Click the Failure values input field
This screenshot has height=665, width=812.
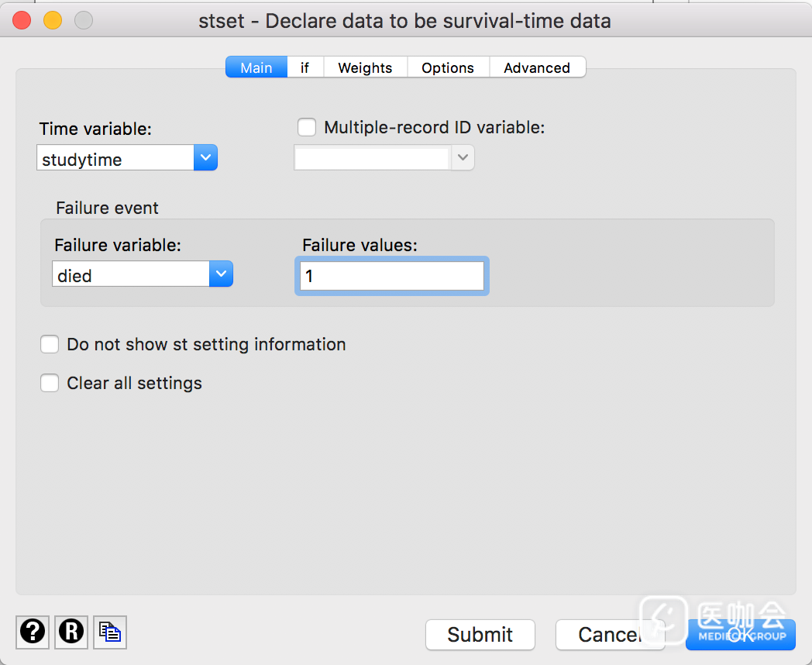click(391, 276)
